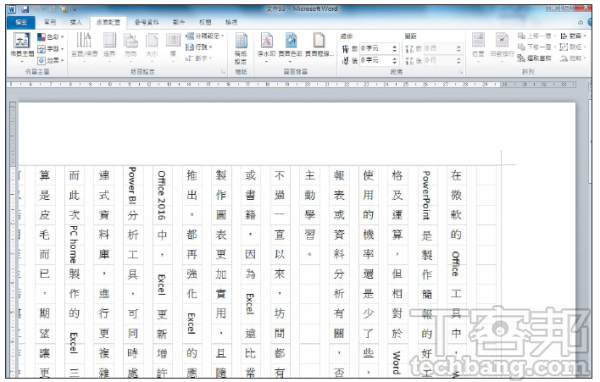The image size is (600, 382).
Task: Click the vertical text "Office 2016"
Action: click(x=161, y=195)
